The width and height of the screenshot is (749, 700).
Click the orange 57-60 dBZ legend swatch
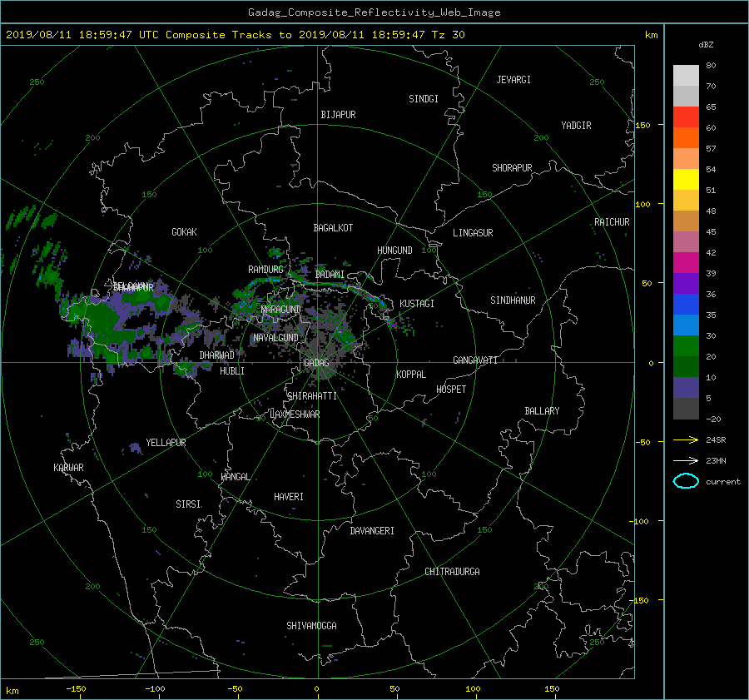(686, 137)
